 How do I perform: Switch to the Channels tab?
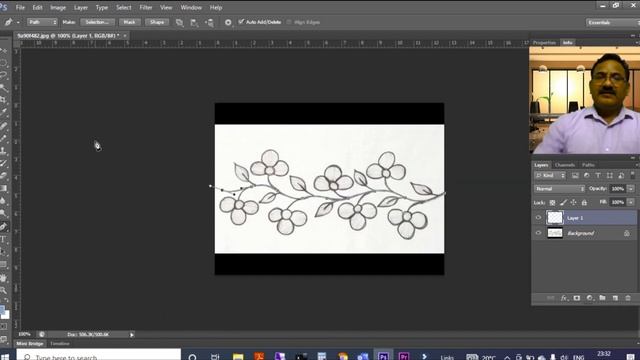565,165
